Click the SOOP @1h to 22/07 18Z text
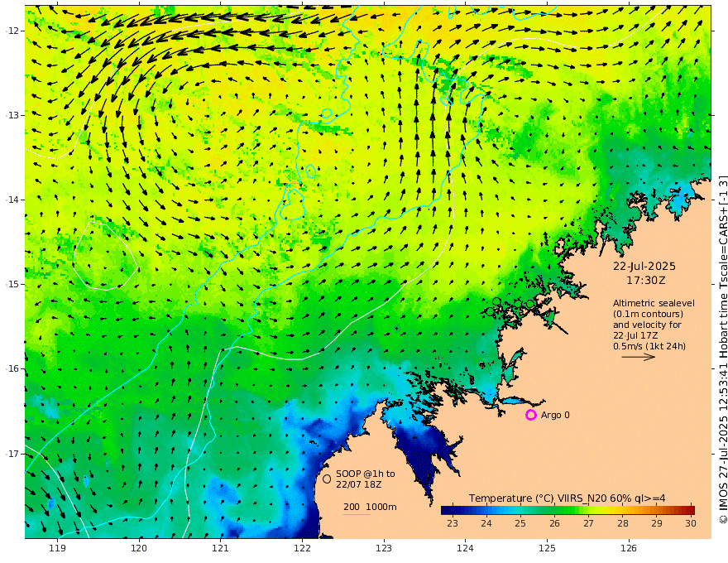This screenshot has width=728, height=563. [x=366, y=479]
